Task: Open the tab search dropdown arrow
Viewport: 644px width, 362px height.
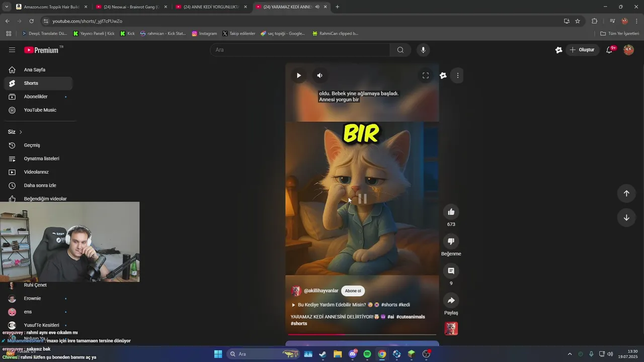Action: point(6,7)
